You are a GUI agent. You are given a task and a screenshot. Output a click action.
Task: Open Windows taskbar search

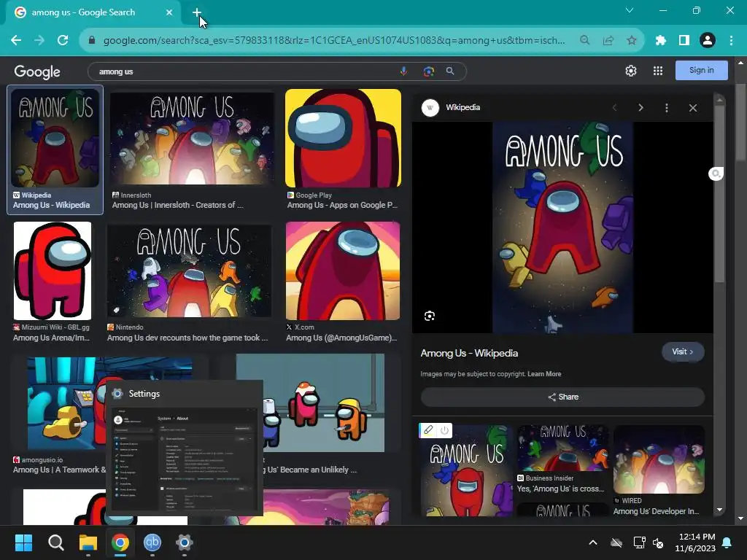coord(55,542)
